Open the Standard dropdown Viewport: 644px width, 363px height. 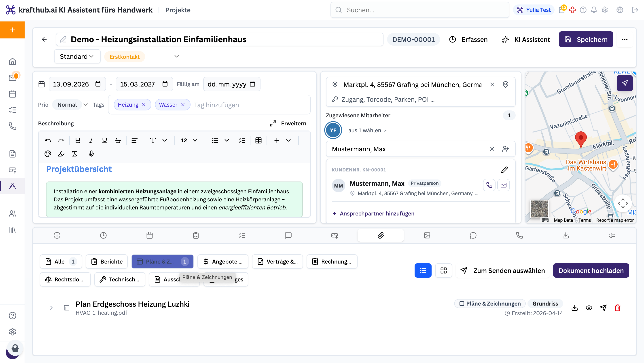click(77, 57)
